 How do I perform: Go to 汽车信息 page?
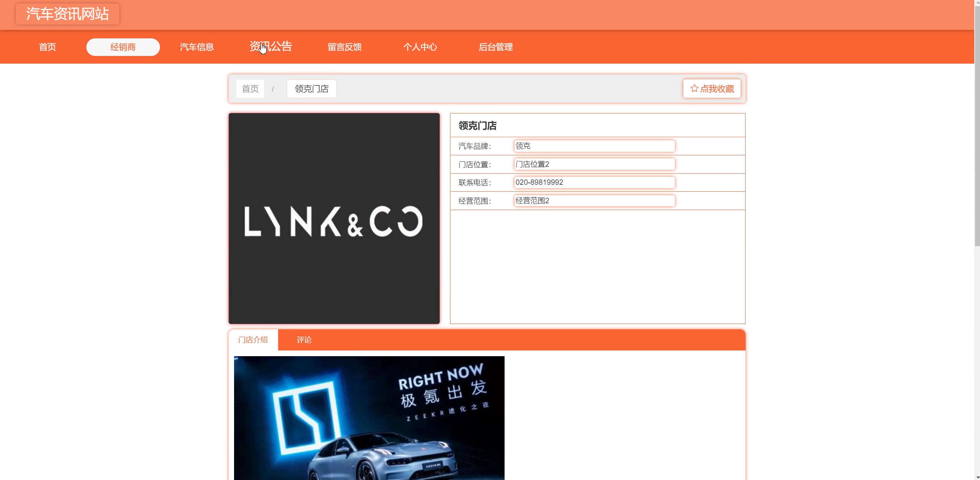197,47
